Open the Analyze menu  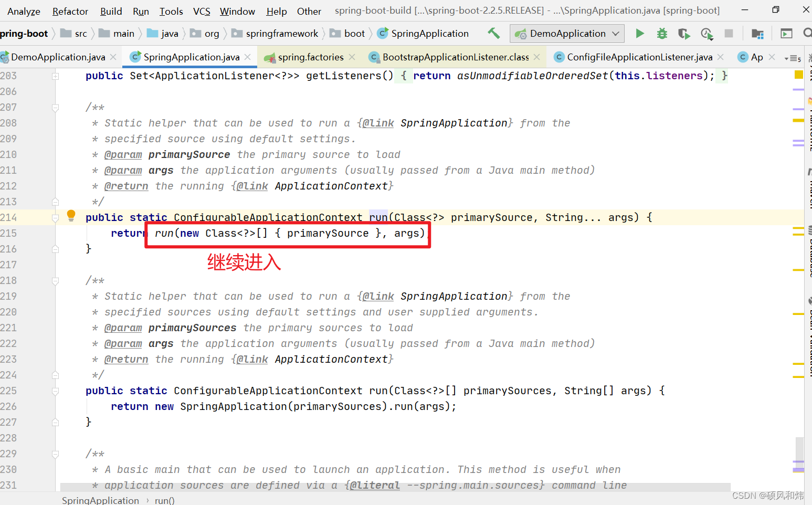coord(24,11)
